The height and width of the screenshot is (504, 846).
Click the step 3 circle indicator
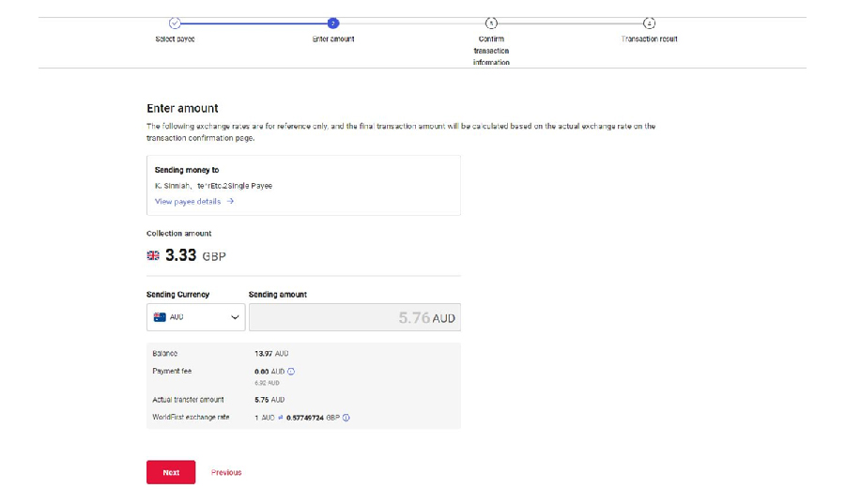(491, 23)
